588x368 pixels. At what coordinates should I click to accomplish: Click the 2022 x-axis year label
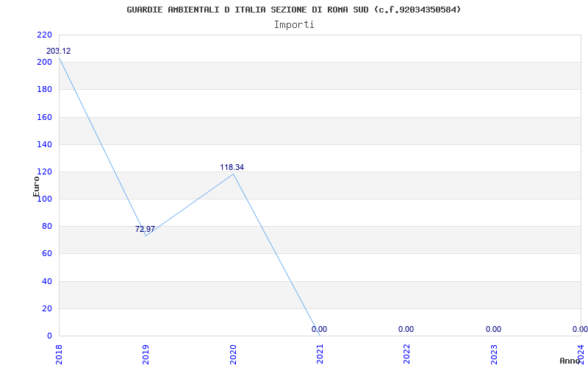tap(407, 355)
